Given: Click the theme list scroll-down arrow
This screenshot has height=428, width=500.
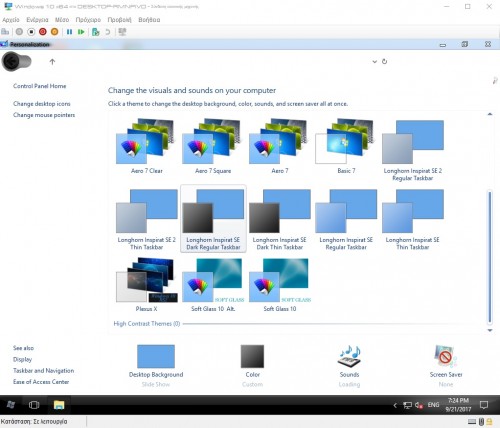Looking at the screenshot, I should (490, 330).
